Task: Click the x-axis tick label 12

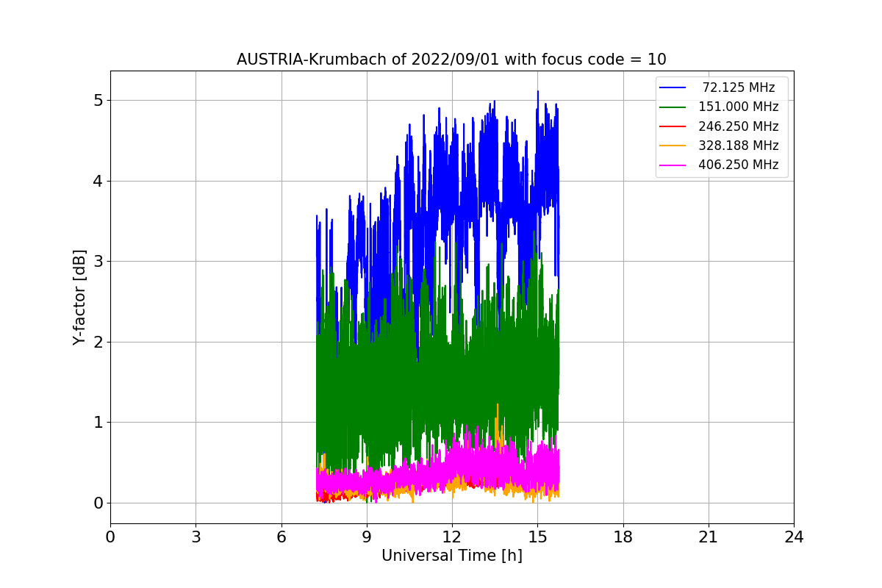Action: 452,537
